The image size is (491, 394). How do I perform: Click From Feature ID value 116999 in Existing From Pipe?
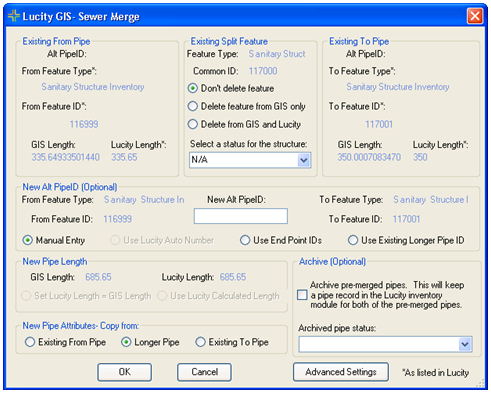tap(84, 124)
